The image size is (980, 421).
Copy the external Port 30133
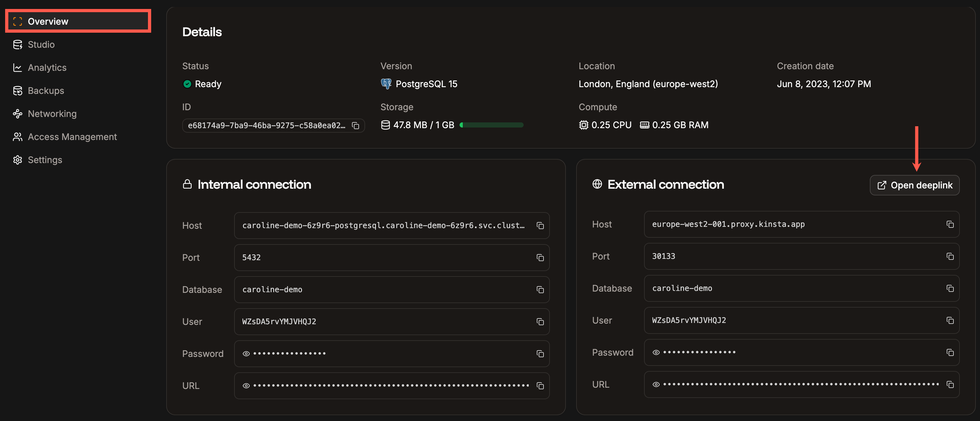(x=950, y=257)
